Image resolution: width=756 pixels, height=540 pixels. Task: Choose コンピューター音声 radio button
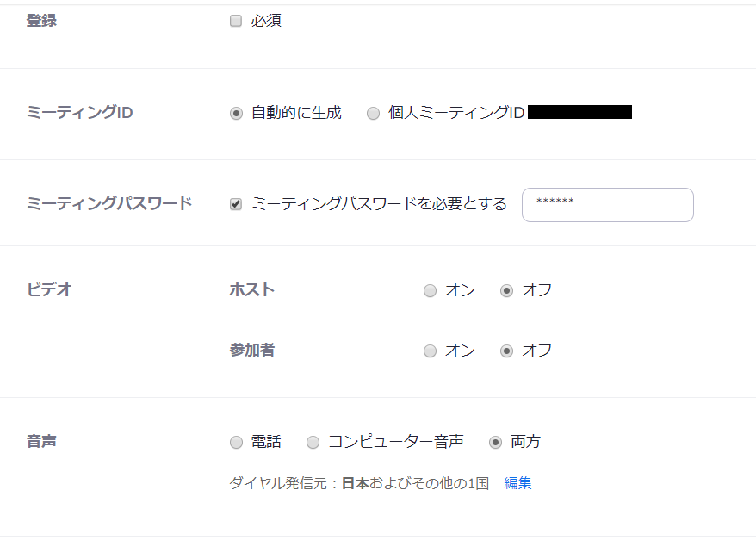[313, 442]
